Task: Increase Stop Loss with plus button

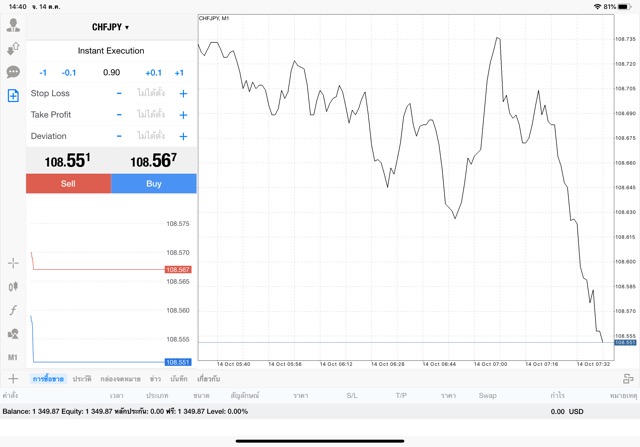Action: [x=183, y=93]
